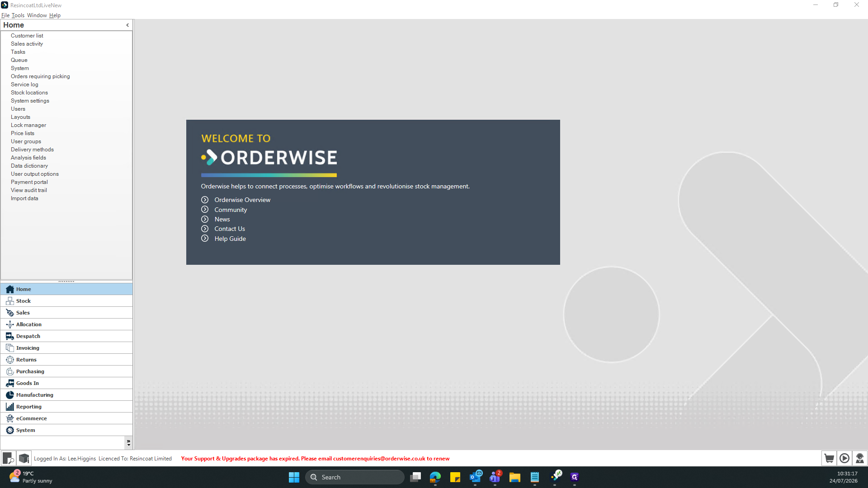Open the Tools menu
The image size is (868, 488).
(x=18, y=15)
